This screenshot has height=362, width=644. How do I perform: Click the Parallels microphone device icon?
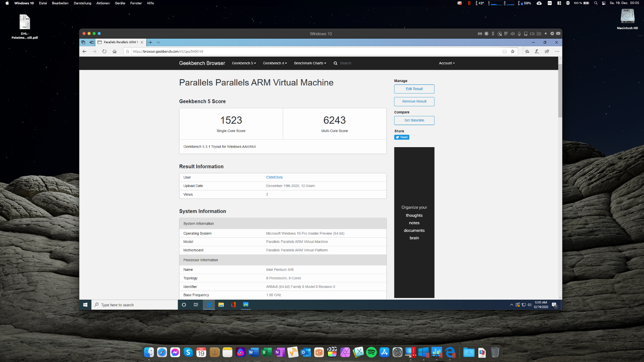point(519,34)
